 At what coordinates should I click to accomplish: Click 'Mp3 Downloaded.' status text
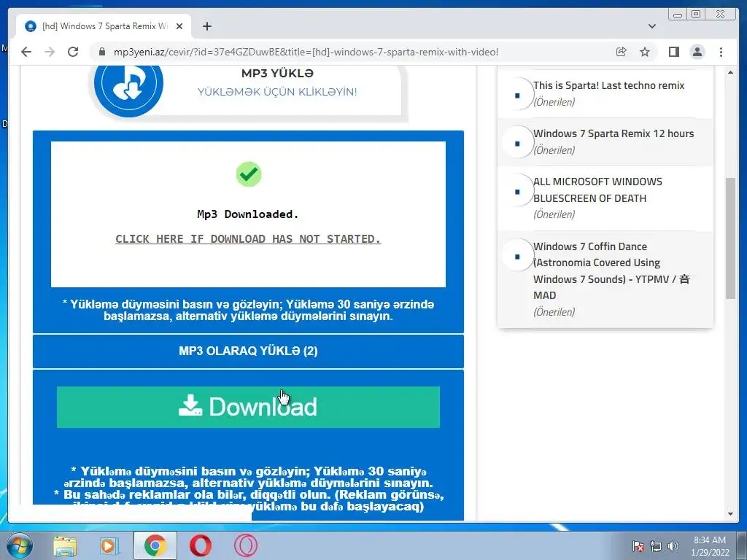click(248, 214)
